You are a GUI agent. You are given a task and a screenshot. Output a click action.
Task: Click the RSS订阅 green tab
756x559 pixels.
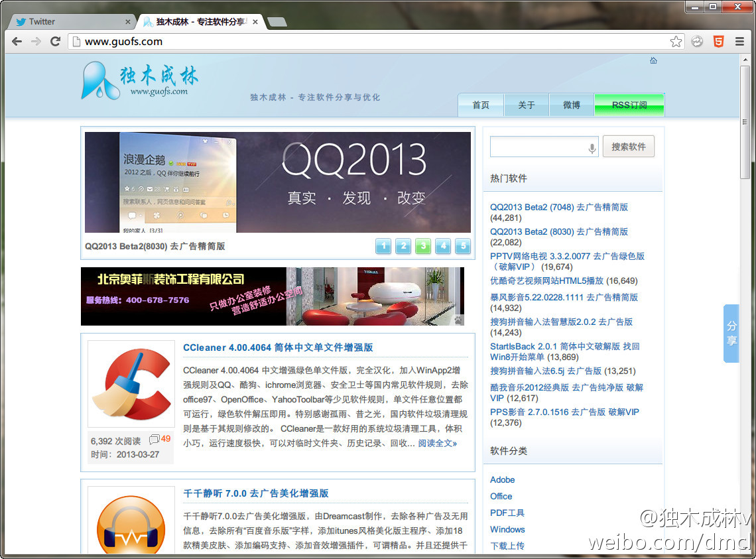(x=630, y=105)
